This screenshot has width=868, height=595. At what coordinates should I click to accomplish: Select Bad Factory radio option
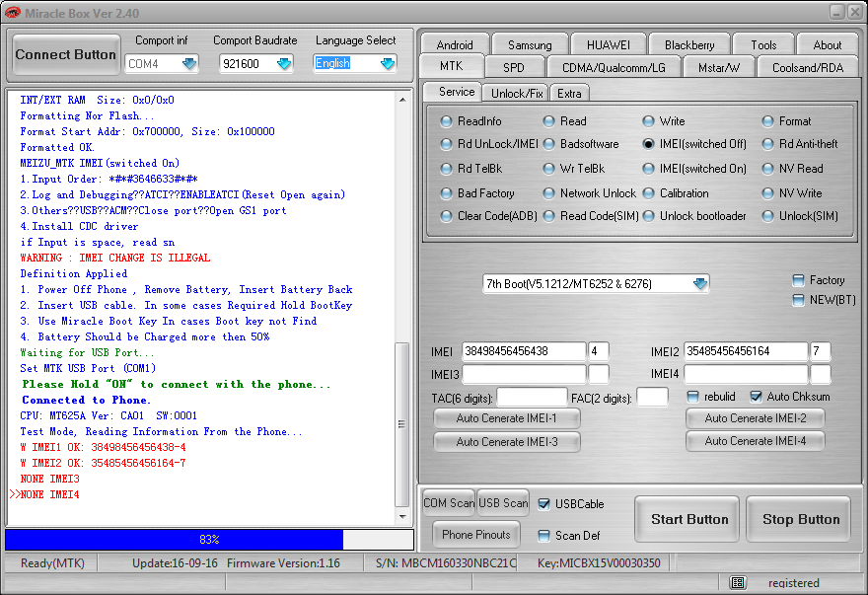(446, 193)
